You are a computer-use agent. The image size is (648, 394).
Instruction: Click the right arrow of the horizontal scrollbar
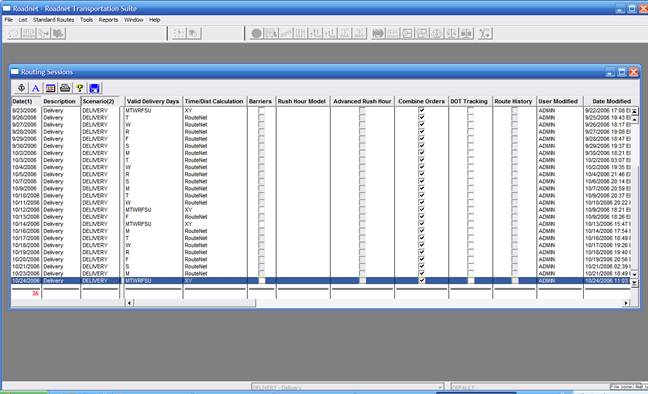point(626,303)
